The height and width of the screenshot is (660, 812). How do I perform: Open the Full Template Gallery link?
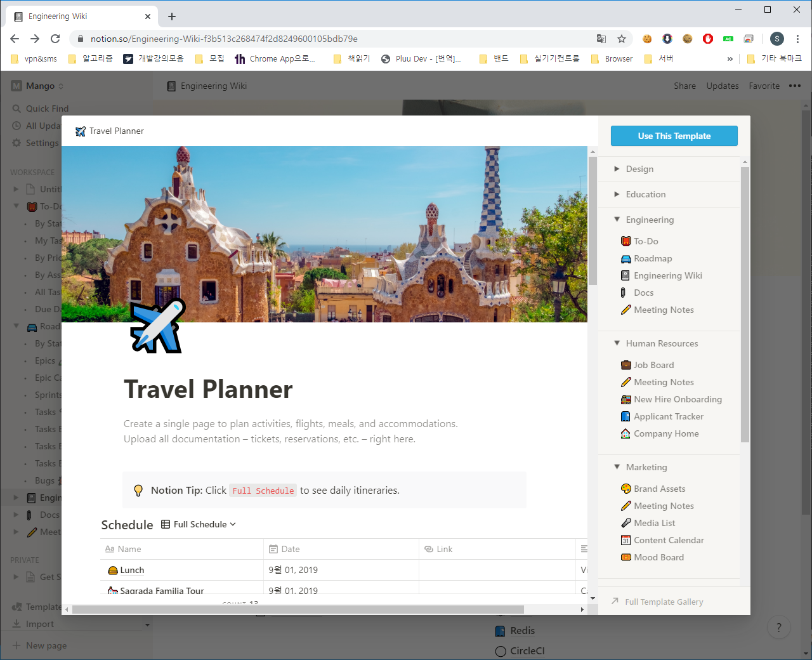(657, 602)
